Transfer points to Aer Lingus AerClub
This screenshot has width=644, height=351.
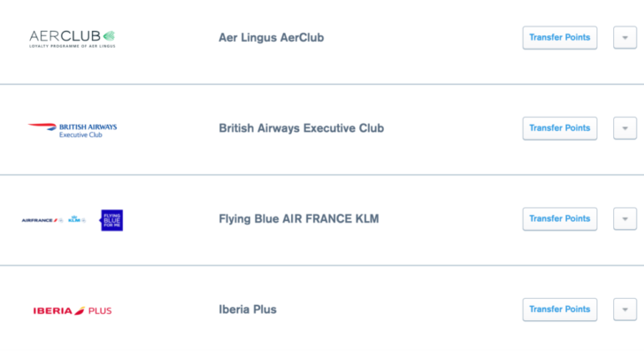click(x=560, y=38)
